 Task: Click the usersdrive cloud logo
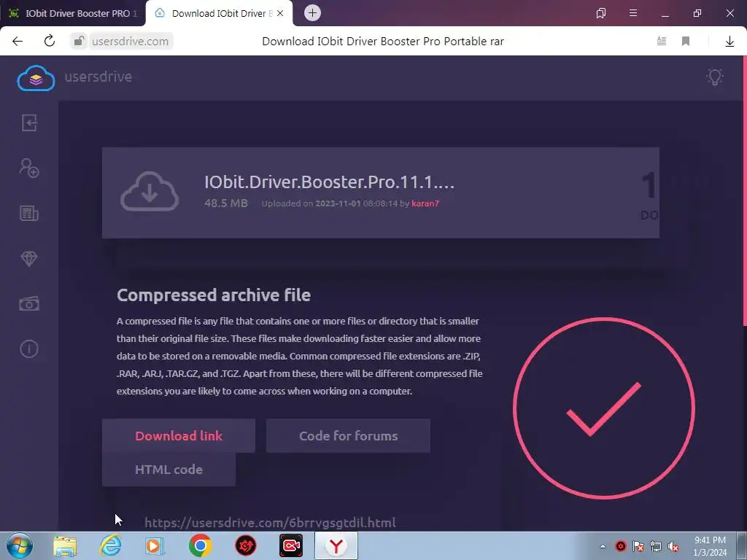coord(36,77)
